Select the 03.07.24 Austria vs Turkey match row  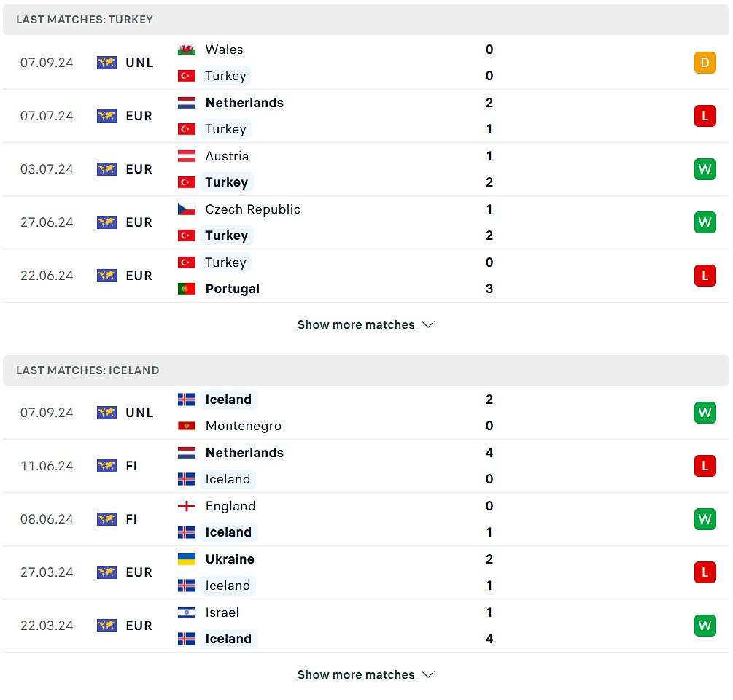(x=366, y=169)
